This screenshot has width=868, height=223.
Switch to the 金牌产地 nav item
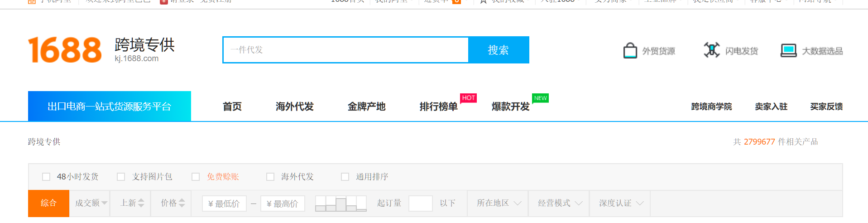click(x=367, y=107)
